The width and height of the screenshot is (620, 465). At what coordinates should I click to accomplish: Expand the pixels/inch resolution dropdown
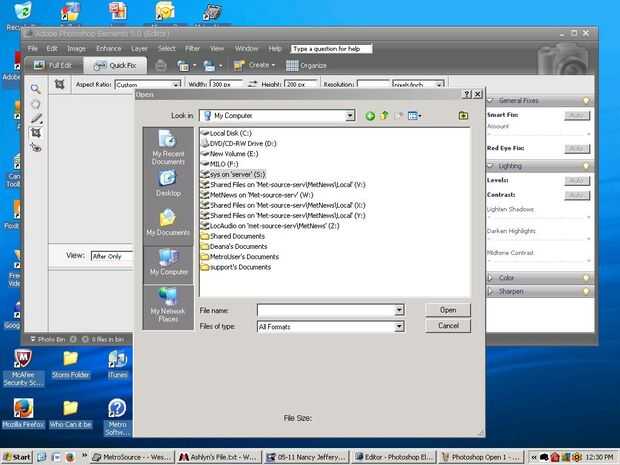click(439, 84)
